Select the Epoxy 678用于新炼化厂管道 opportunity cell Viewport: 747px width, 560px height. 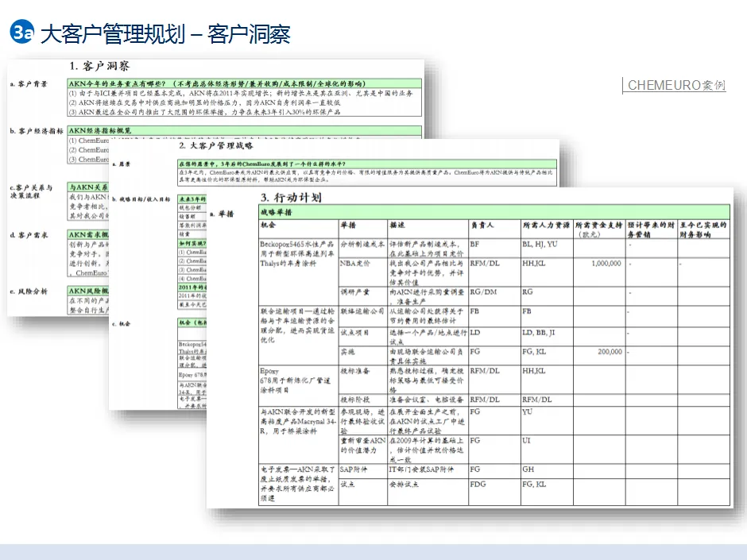click(x=298, y=385)
